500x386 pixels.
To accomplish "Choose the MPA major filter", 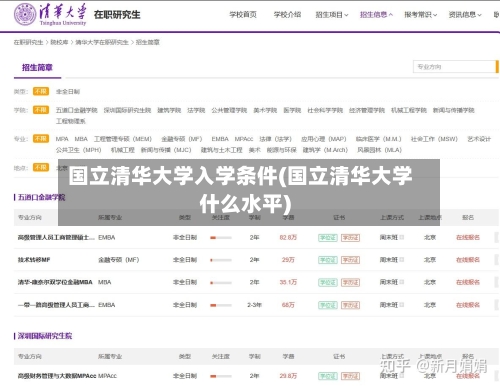I will click(x=62, y=139).
